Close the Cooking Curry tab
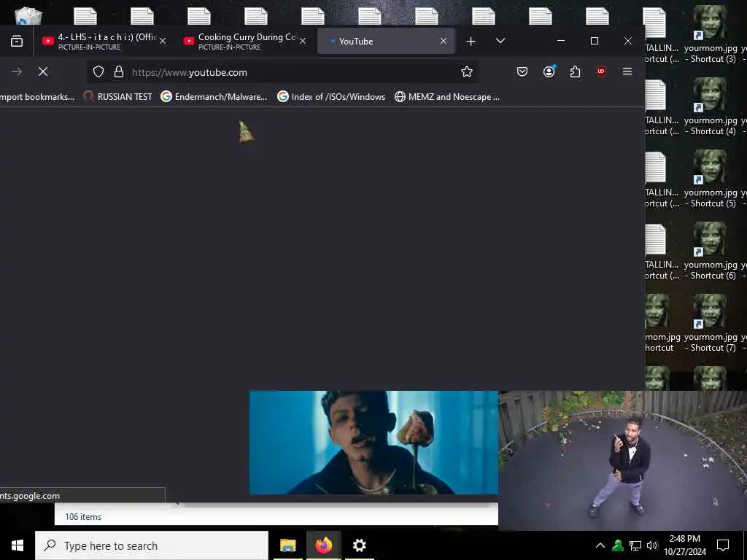Image resolution: width=747 pixels, height=560 pixels. pos(303,42)
